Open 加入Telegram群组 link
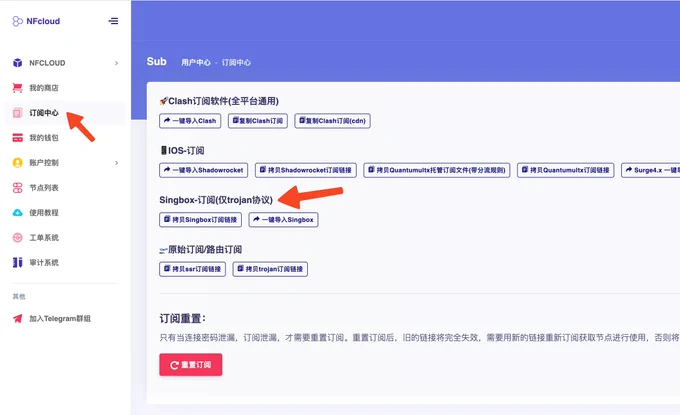The width and height of the screenshot is (680, 415). (65, 319)
